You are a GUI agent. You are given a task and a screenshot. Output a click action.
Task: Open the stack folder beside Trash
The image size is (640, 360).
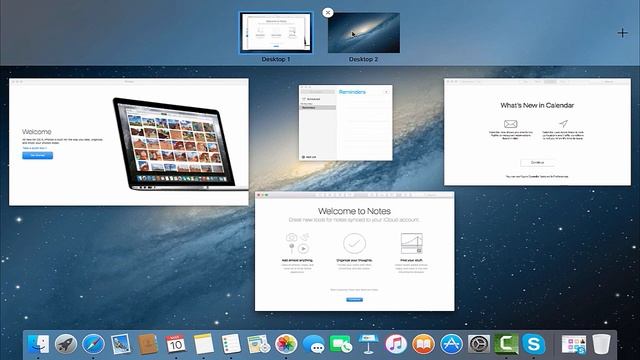(x=573, y=344)
